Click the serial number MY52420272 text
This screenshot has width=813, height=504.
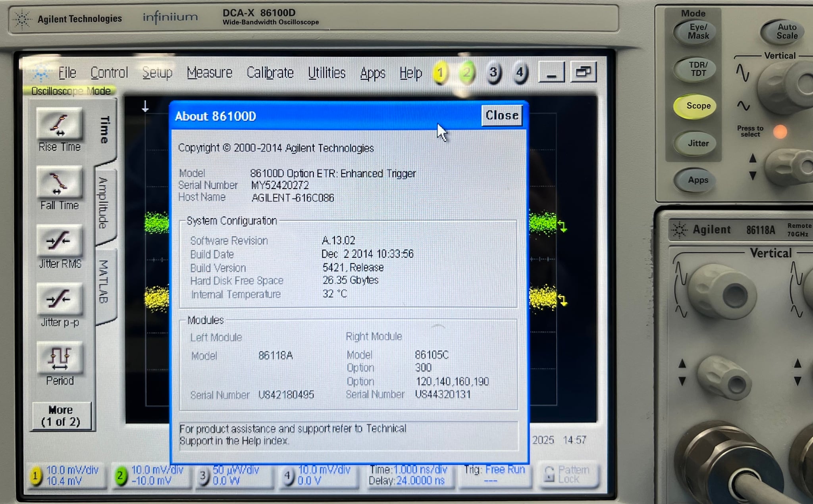(280, 185)
